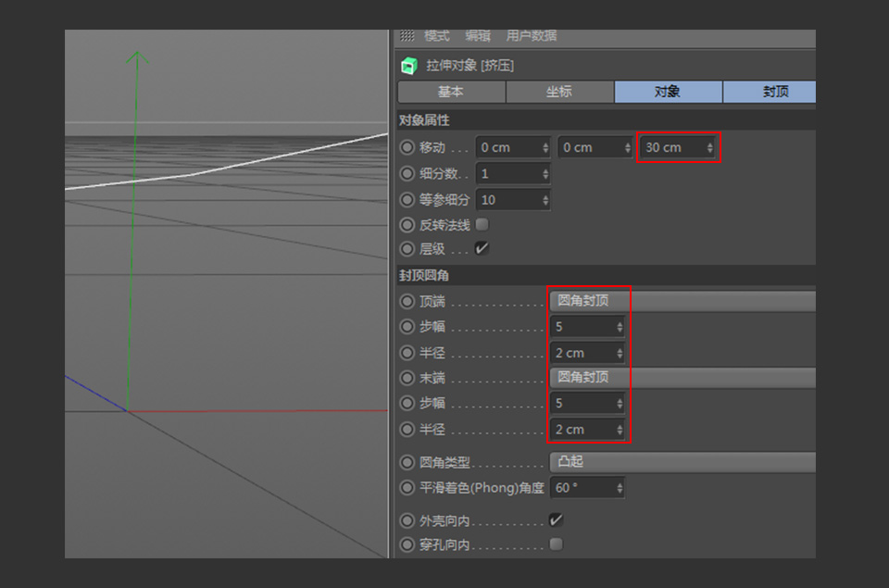Click the top 步幅 stepper arrows
Screen dimensions: 889x588
(x=620, y=327)
